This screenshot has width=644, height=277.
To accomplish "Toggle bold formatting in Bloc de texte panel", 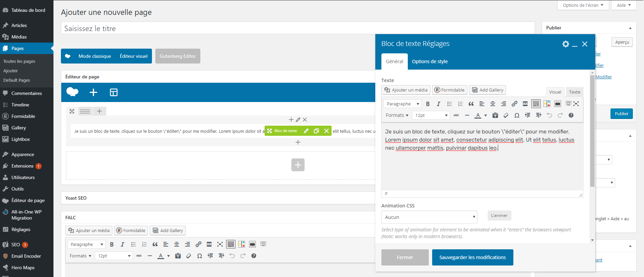I will click(x=428, y=104).
